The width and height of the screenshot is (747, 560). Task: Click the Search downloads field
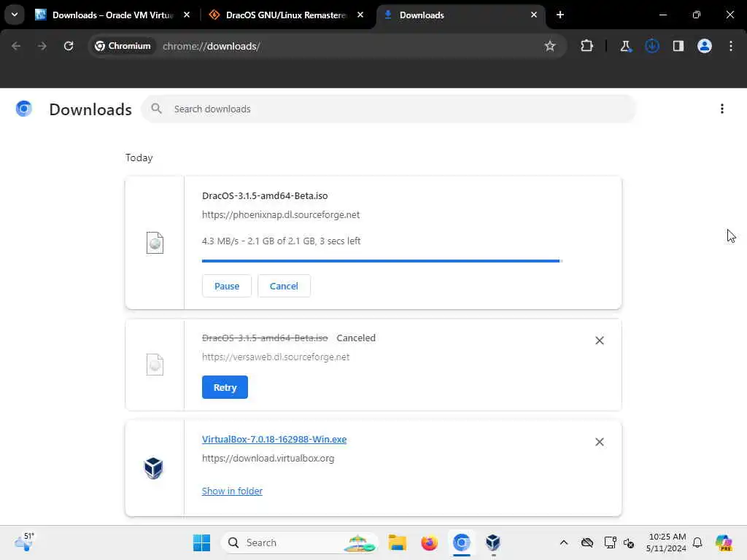(x=389, y=109)
